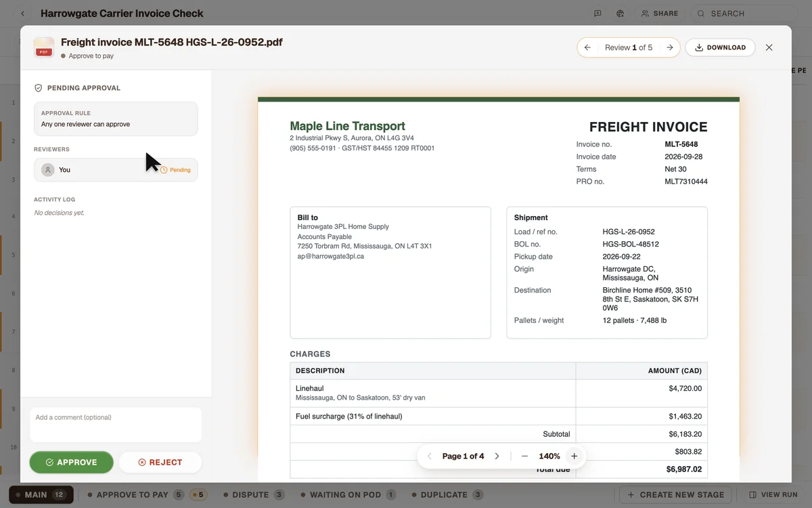
Task: Focus the Add a comment field
Action: click(x=116, y=425)
